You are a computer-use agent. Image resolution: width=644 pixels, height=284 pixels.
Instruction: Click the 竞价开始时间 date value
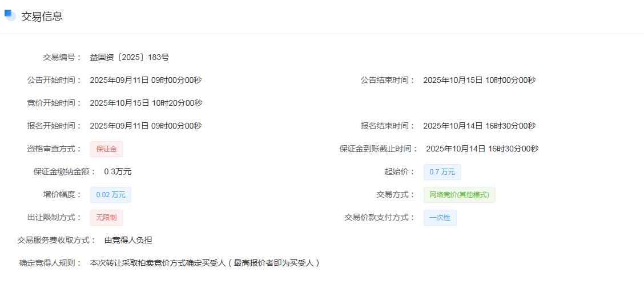tap(146, 103)
